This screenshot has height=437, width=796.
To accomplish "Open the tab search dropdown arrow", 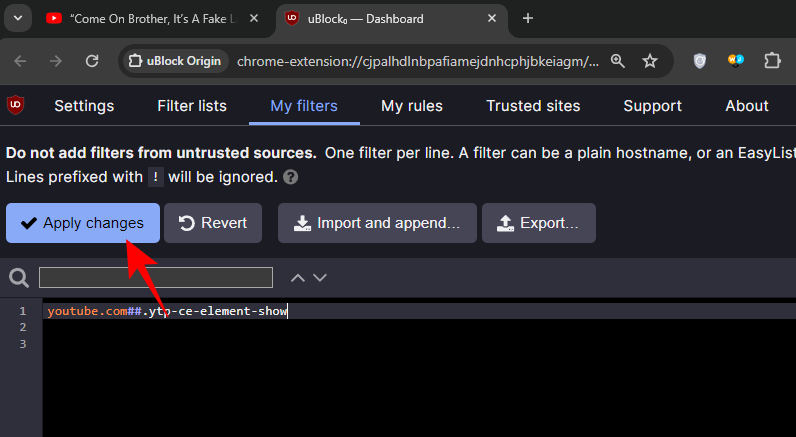I will (18, 18).
